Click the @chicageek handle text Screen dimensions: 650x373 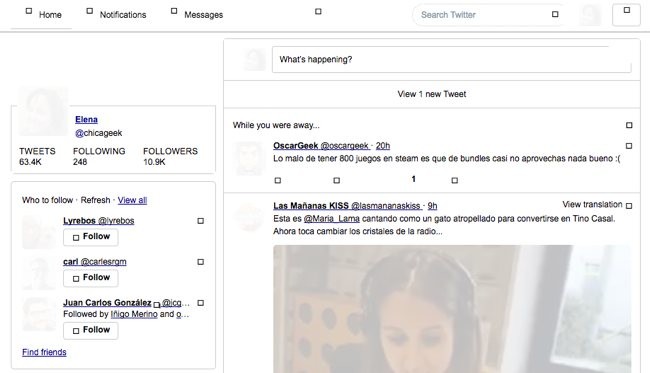click(99, 133)
